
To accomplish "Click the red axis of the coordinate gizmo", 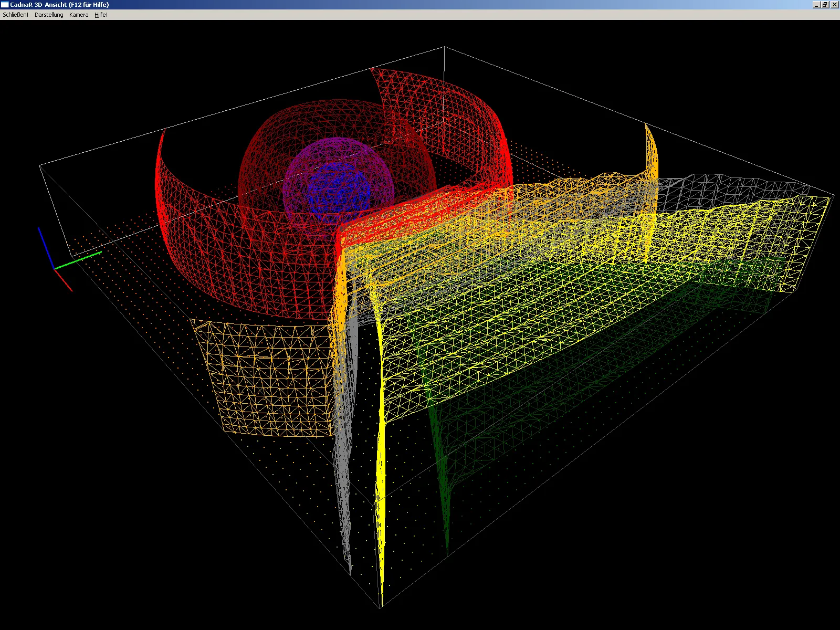I will click(x=64, y=280).
